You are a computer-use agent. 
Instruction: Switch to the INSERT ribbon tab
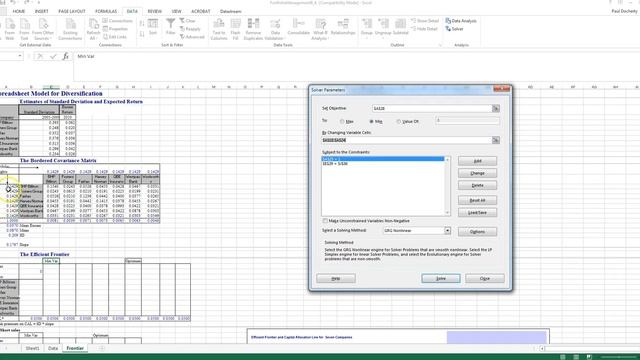[x=41, y=11]
